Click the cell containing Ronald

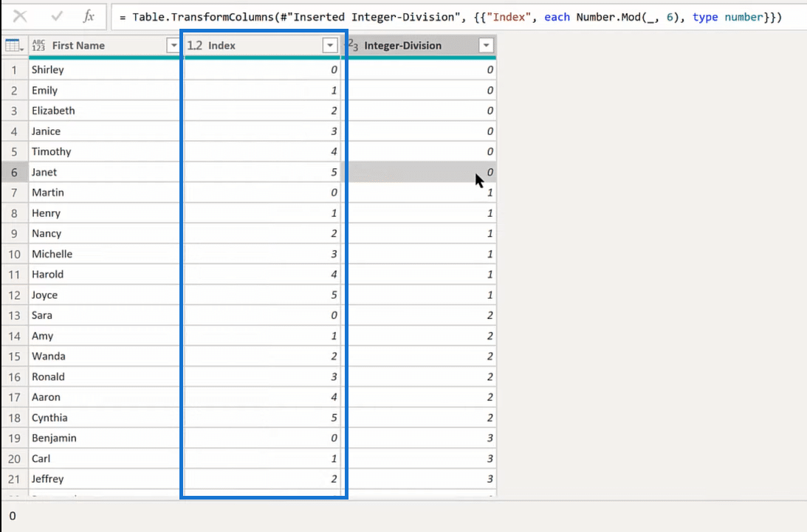click(104, 376)
